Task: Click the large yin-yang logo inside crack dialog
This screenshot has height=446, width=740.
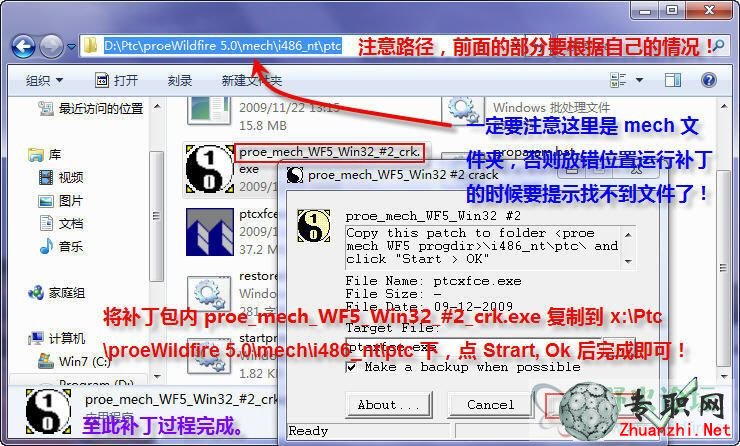Action: tap(314, 226)
